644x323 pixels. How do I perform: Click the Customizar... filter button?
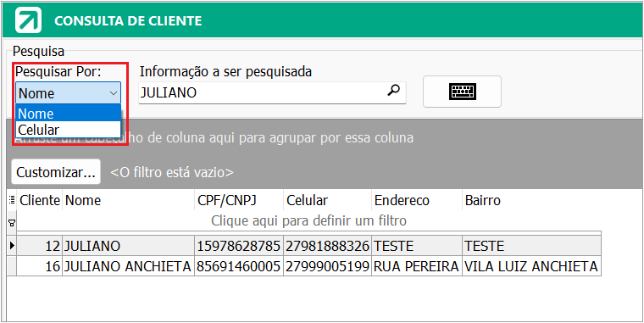[56, 172]
